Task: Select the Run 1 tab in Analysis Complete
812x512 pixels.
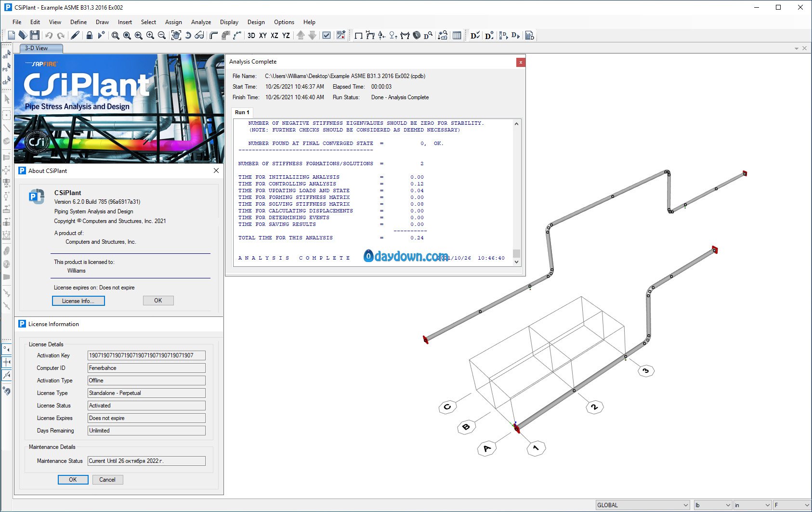Action: [242, 112]
